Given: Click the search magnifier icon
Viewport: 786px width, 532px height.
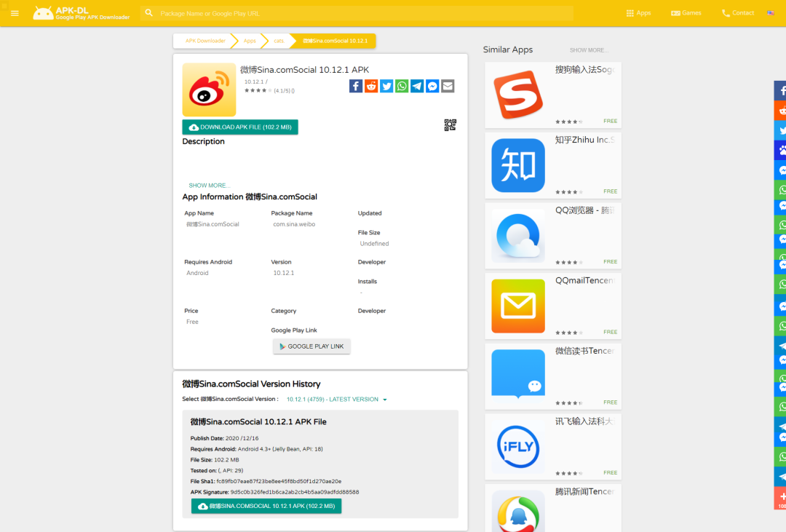Looking at the screenshot, I should click(x=148, y=12).
